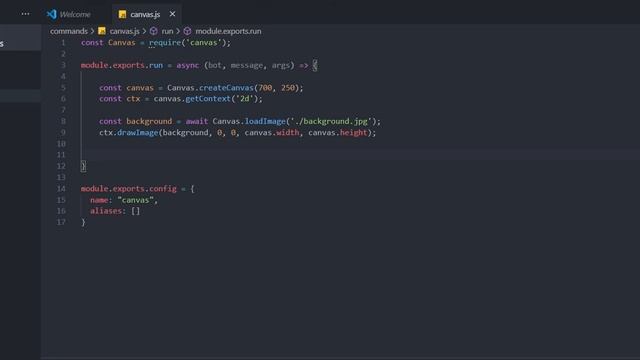
Task: Close the canvas.js tab
Action: click(x=172, y=14)
